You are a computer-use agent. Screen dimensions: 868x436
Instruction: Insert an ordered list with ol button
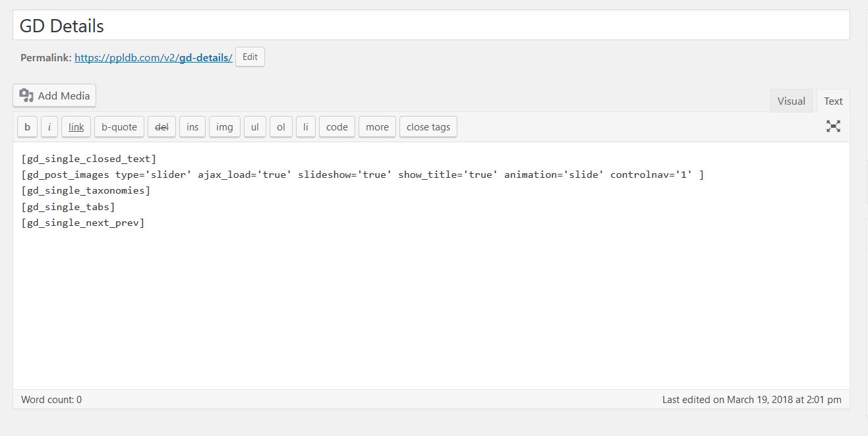pos(281,127)
